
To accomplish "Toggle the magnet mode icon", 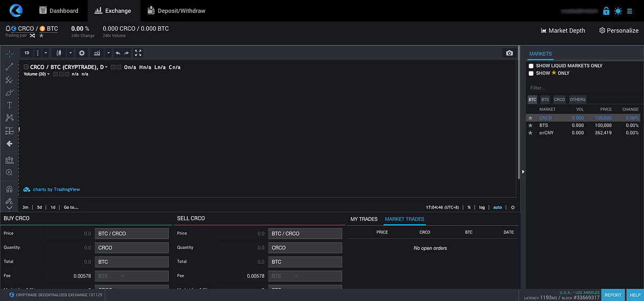I will click(x=9, y=189).
